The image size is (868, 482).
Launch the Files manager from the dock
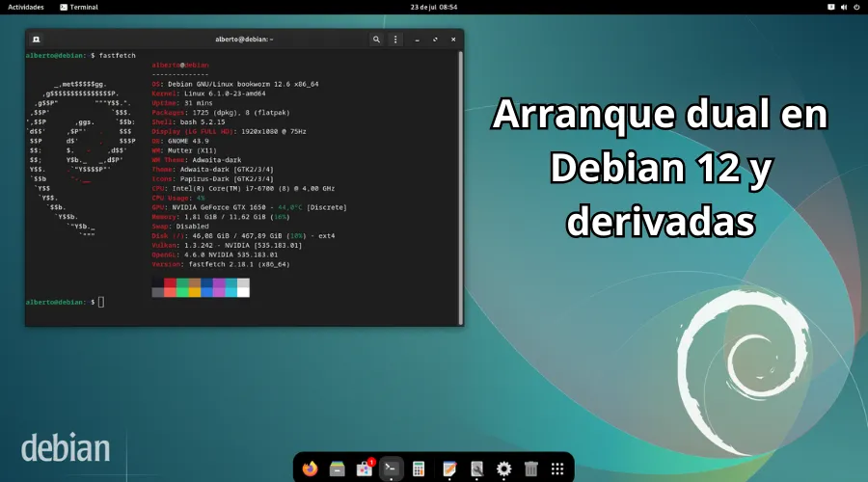point(338,469)
